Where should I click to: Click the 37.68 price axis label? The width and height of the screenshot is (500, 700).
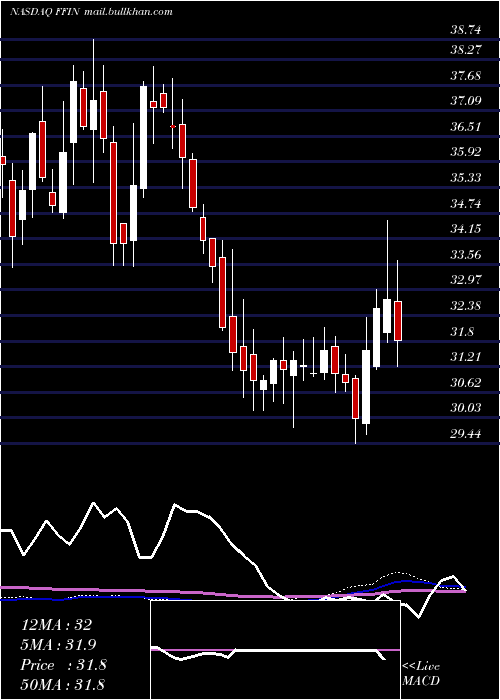point(466,75)
